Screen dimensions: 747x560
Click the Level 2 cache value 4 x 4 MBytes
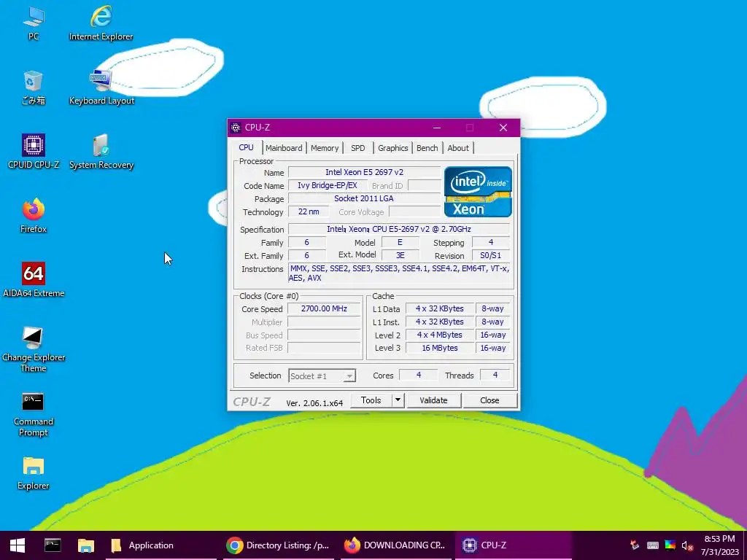[440, 335]
